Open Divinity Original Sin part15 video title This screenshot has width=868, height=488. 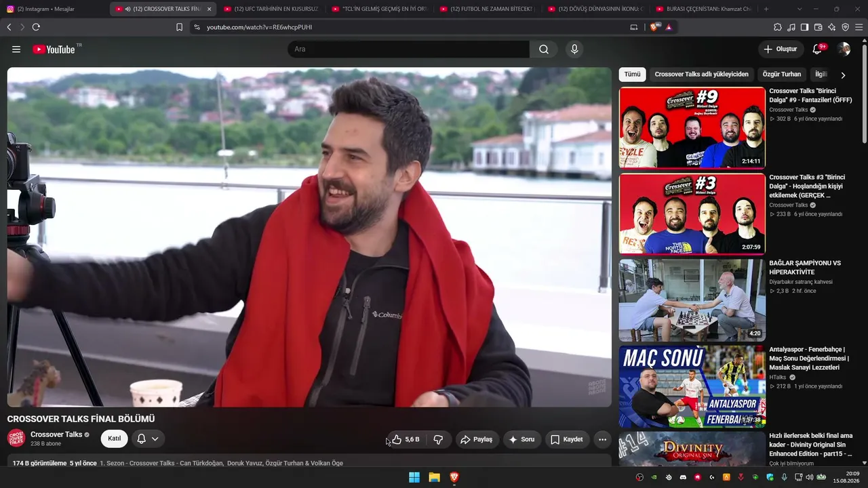(x=811, y=445)
